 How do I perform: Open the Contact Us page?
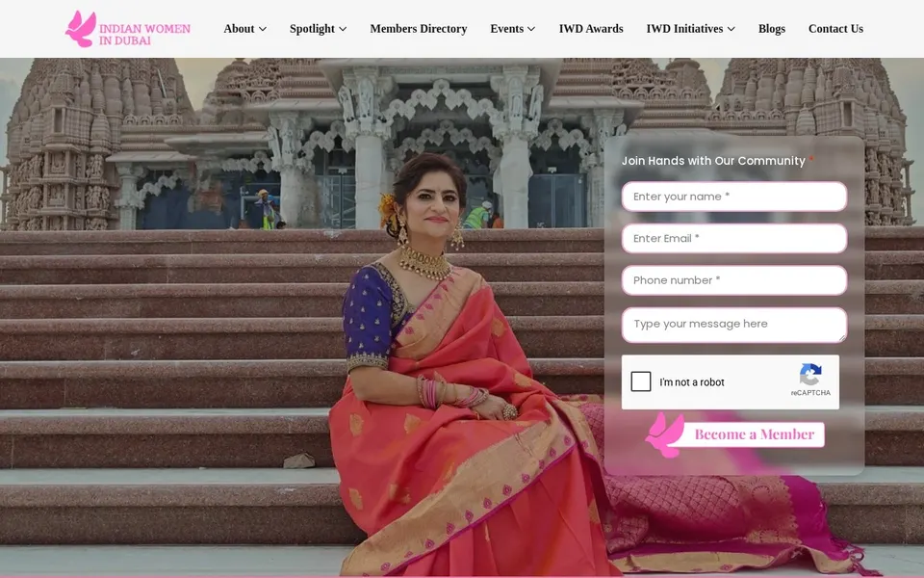835,28
